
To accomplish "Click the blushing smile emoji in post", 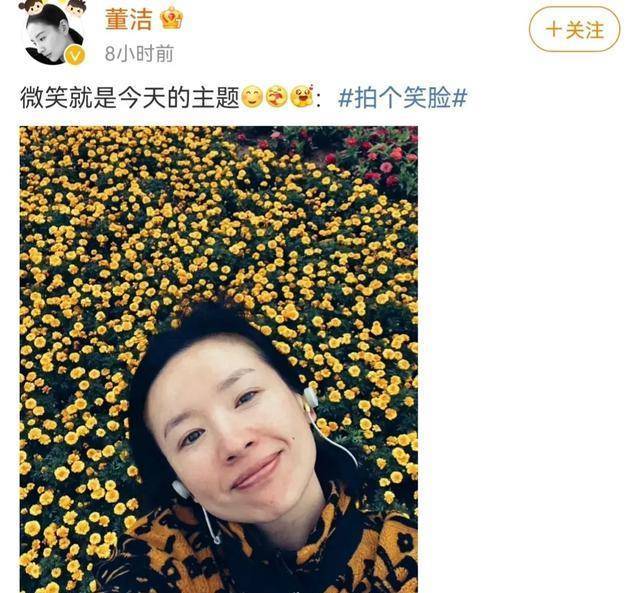I will [252, 98].
